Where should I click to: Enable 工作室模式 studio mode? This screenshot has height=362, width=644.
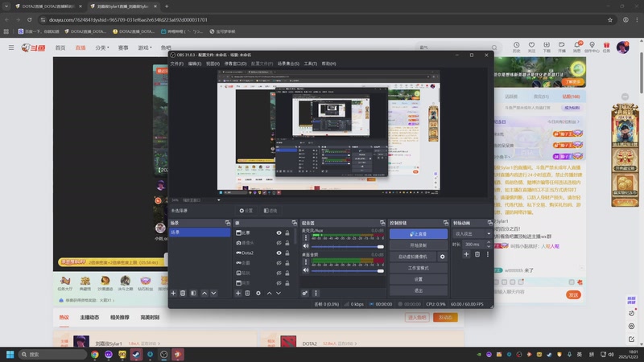coord(419,268)
